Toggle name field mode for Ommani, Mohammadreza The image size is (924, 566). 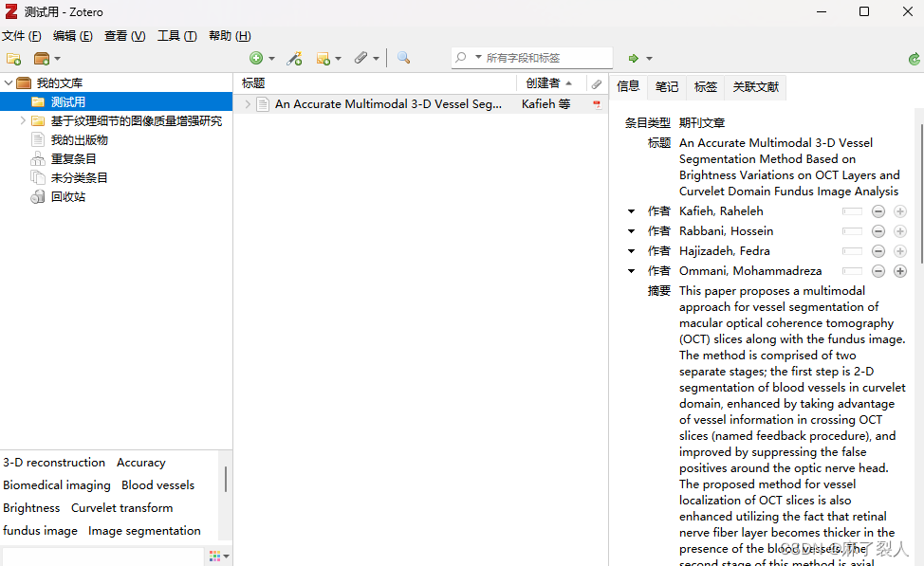(852, 271)
